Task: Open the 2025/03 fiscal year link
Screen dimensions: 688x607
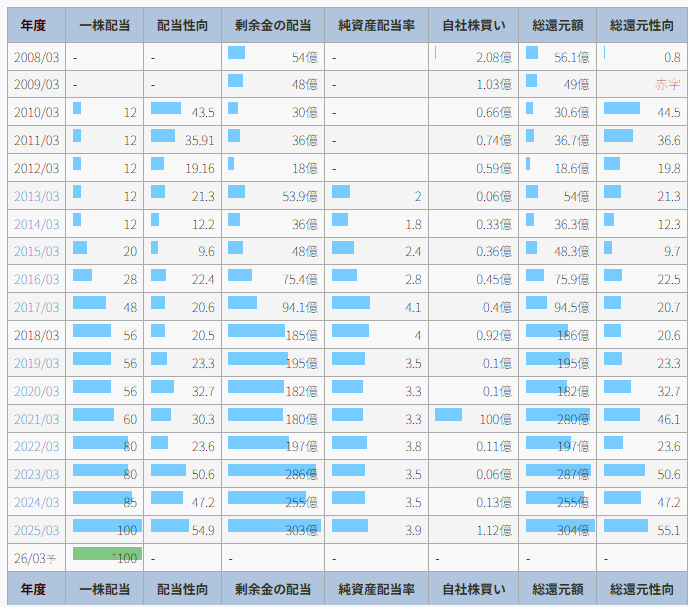Action: pyautogui.click(x=36, y=530)
